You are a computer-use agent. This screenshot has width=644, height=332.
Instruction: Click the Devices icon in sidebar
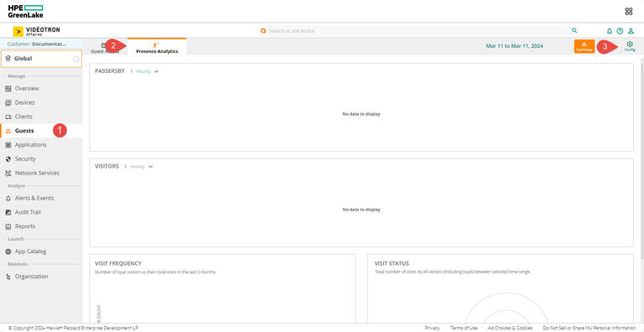click(x=8, y=103)
